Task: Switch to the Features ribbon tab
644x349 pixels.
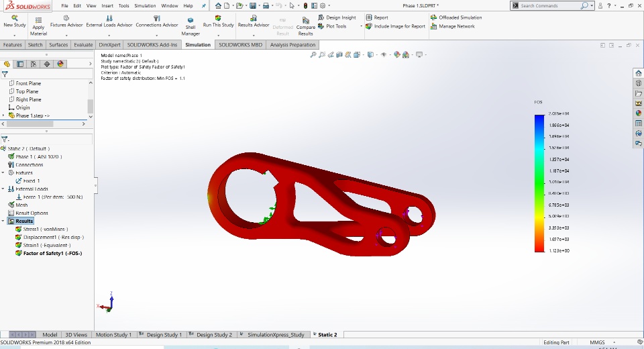Action: [x=12, y=45]
